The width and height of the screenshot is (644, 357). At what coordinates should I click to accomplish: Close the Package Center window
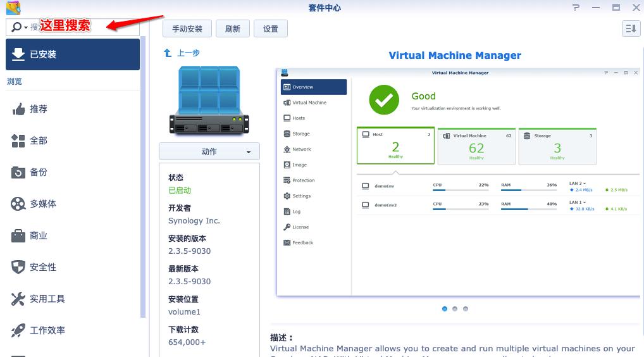[636, 8]
